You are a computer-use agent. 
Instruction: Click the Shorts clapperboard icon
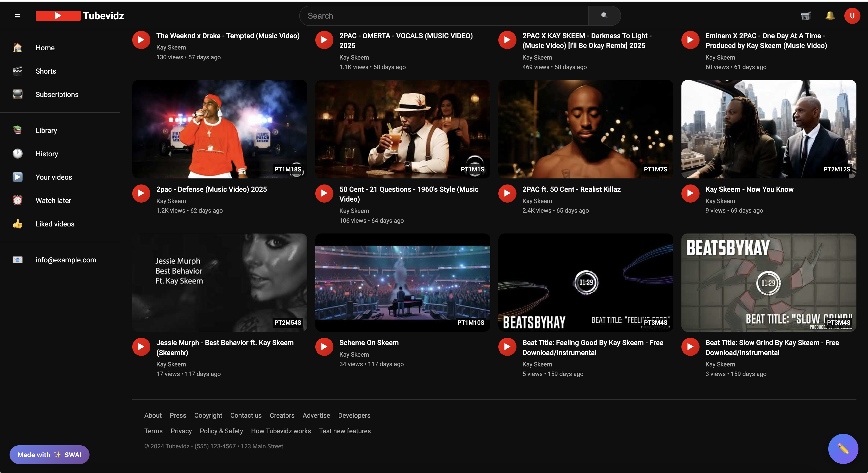click(x=18, y=71)
